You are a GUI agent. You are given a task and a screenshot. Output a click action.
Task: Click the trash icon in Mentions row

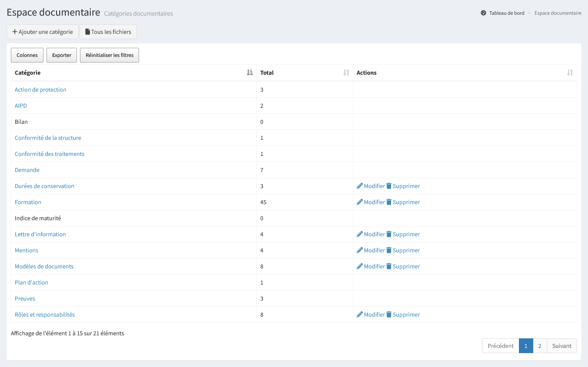click(389, 250)
